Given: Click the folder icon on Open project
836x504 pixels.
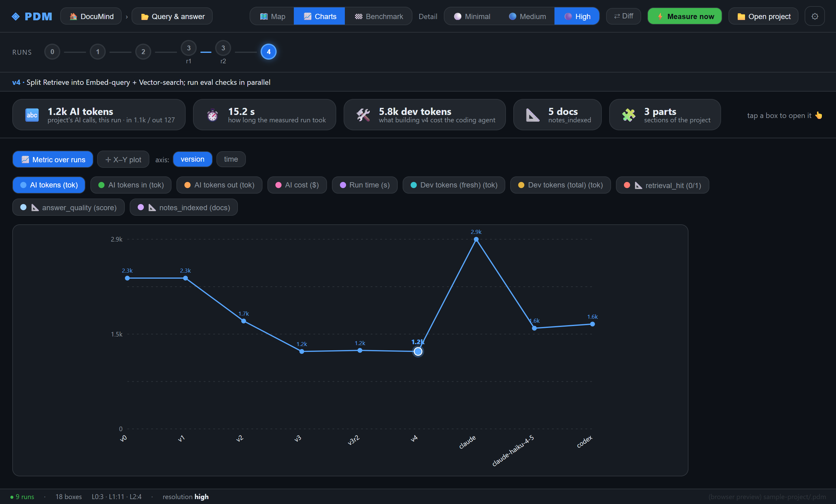Looking at the screenshot, I should tap(741, 17).
